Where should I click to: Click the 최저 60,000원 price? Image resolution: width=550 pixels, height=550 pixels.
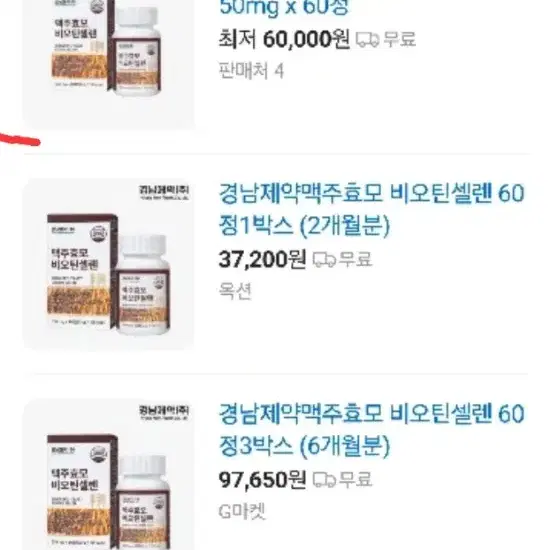click(x=284, y=40)
